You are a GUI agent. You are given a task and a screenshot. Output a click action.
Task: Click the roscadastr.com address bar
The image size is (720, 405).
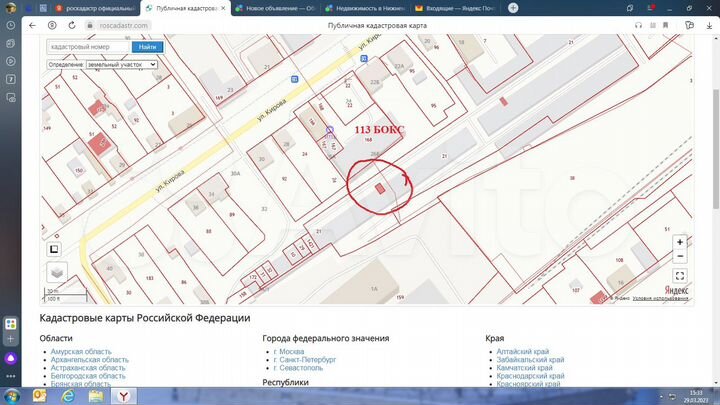[124, 25]
